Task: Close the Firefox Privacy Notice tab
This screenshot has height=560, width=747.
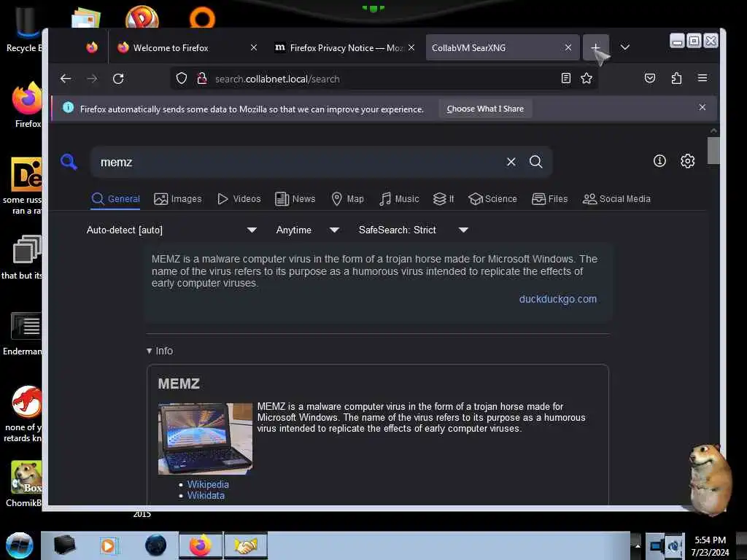Action: coord(411,47)
